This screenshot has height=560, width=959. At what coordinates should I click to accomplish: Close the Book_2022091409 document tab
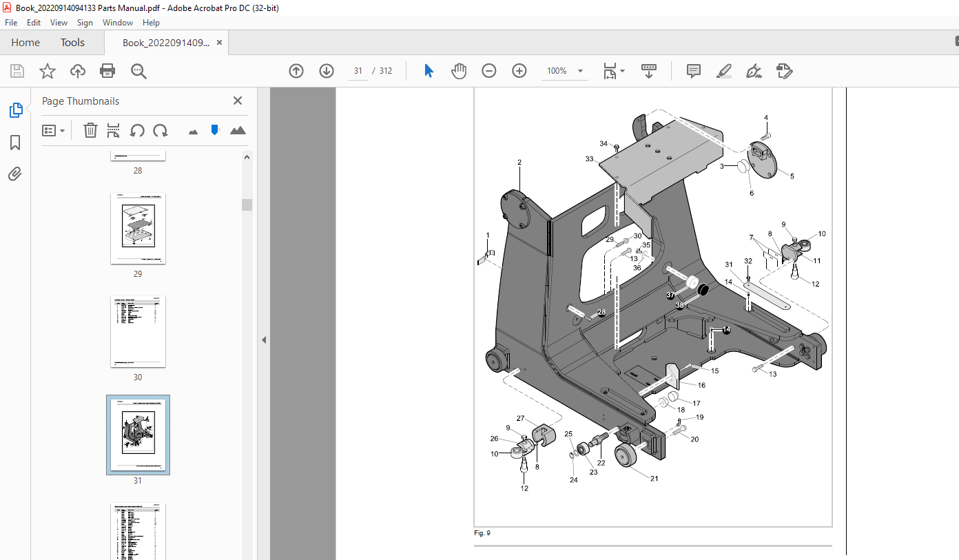(x=220, y=43)
